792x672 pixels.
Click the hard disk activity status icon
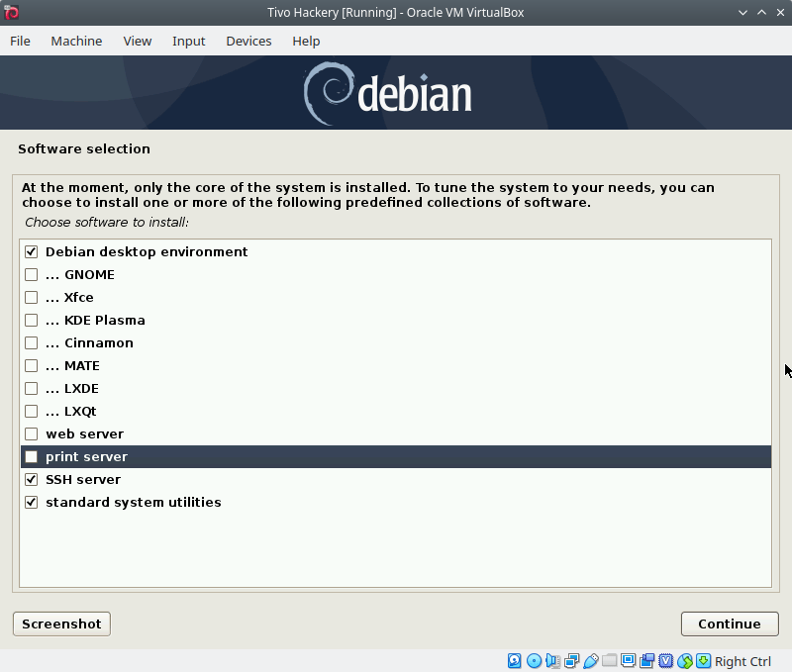click(x=514, y=660)
